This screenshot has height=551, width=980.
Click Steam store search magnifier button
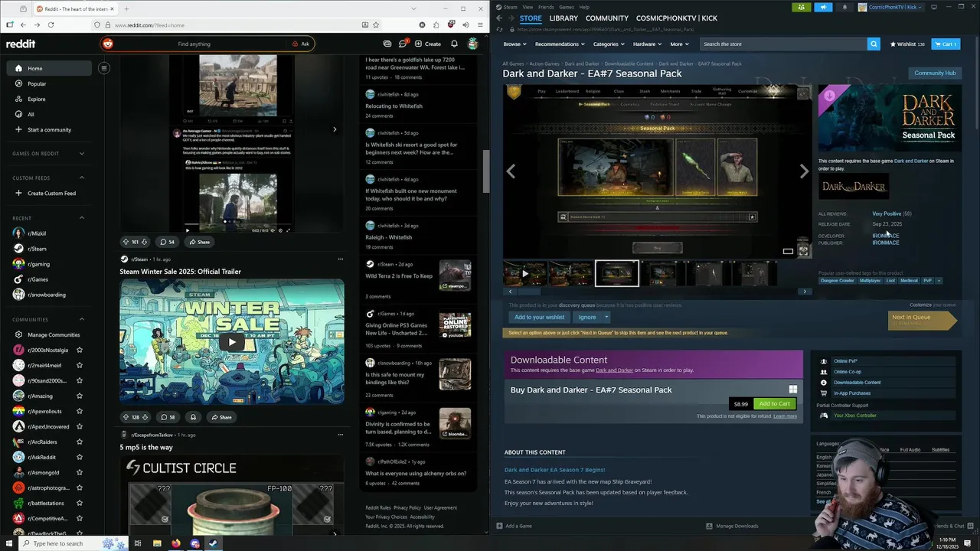pos(874,44)
